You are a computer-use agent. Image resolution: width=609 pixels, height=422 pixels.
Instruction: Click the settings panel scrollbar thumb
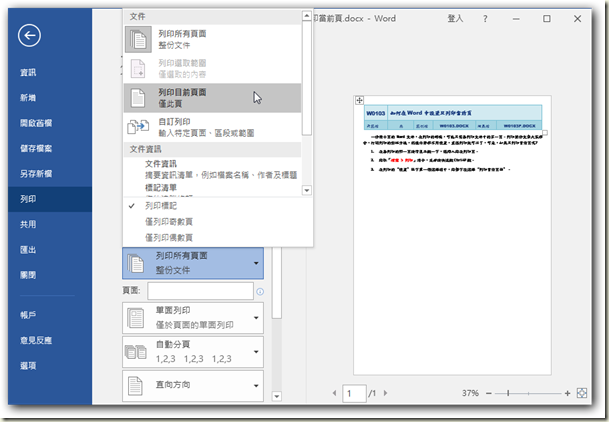click(277, 283)
